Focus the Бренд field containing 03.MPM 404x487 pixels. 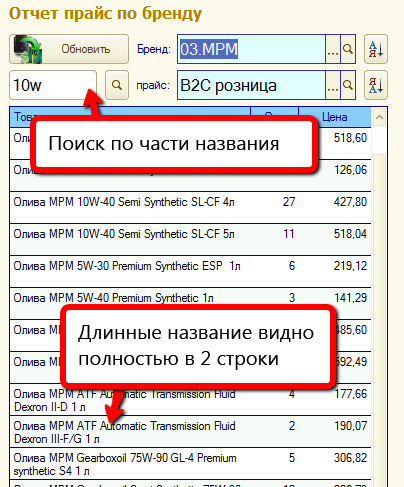tap(251, 49)
